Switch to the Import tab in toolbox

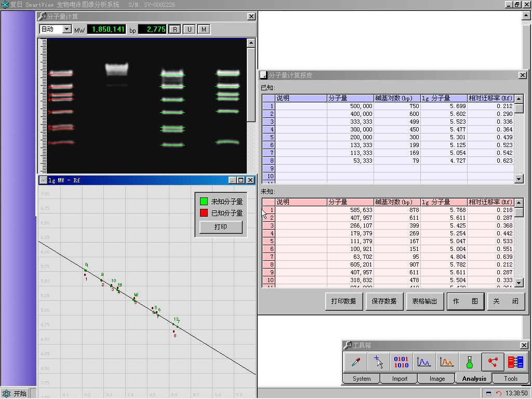coord(400,379)
